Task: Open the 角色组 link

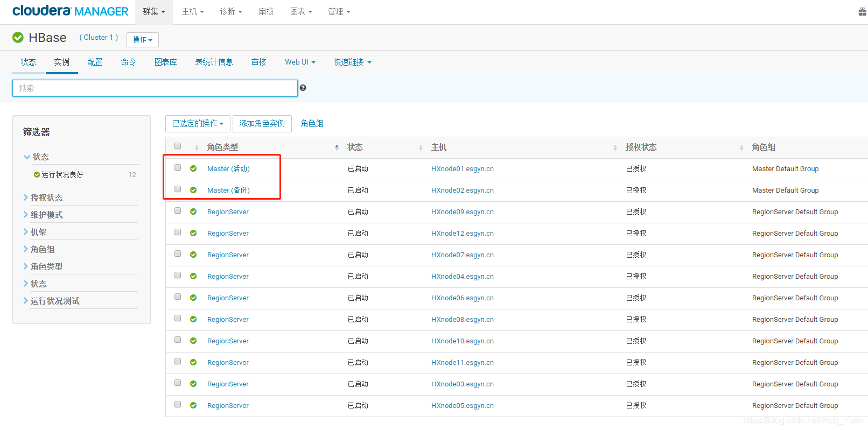Action: [x=312, y=123]
